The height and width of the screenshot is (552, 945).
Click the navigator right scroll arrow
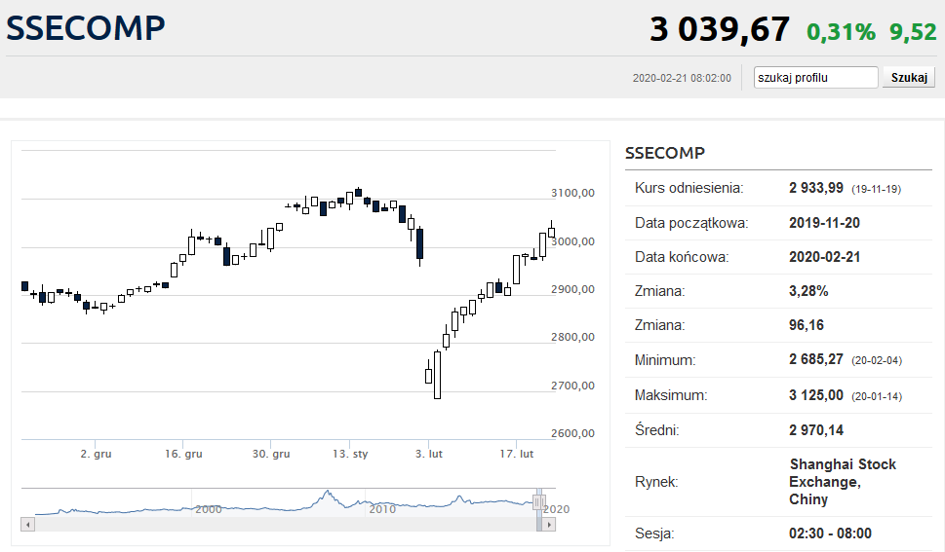point(546,524)
